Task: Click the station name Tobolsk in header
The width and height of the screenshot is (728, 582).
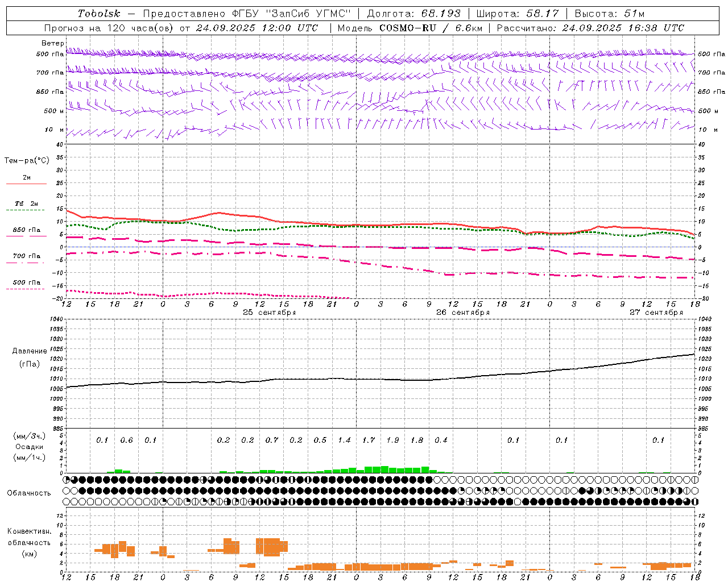Action: click(x=99, y=14)
